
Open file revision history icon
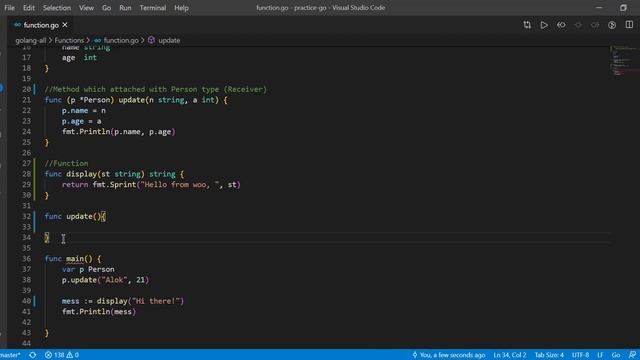click(x=561, y=25)
